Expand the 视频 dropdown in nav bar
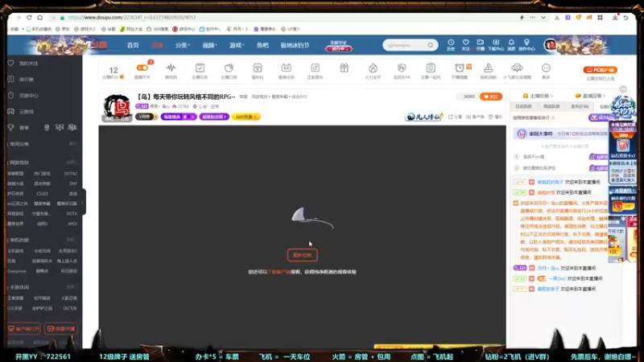 tap(209, 45)
